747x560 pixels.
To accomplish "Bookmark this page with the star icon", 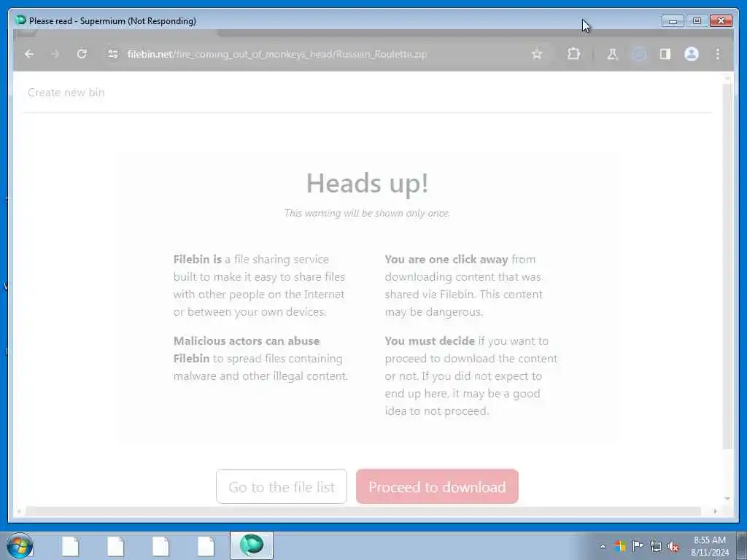I will tap(537, 54).
